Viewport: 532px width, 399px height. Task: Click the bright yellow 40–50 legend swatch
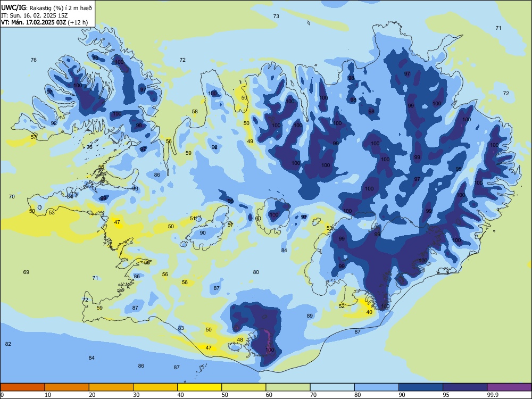[199, 387]
